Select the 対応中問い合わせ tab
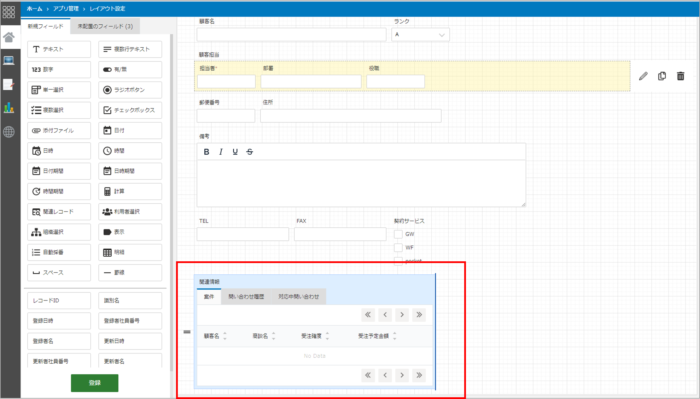The width and height of the screenshot is (700, 399). click(x=299, y=297)
